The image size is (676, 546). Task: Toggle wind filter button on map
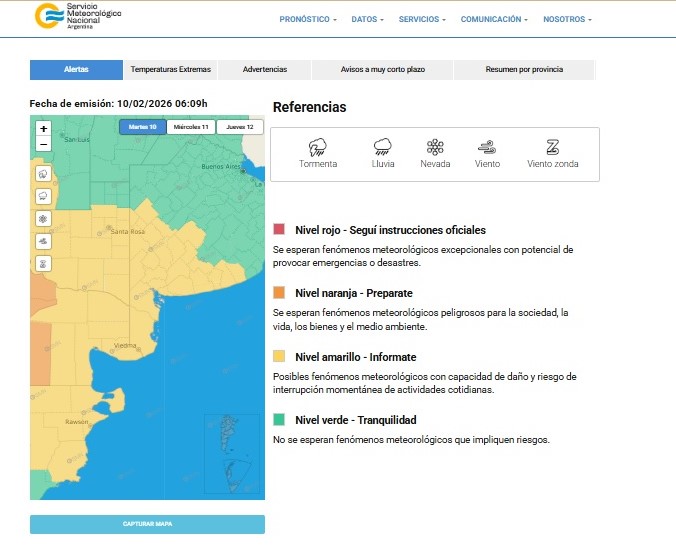pos(43,240)
